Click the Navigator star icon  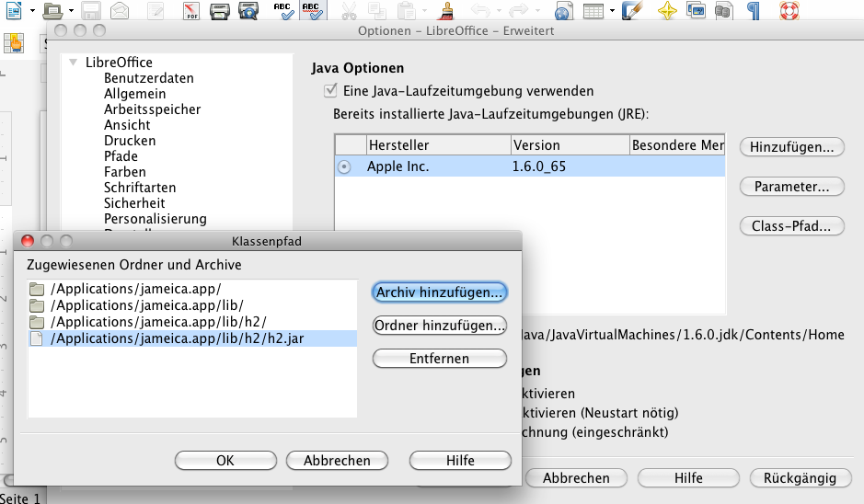pos(667,10)
